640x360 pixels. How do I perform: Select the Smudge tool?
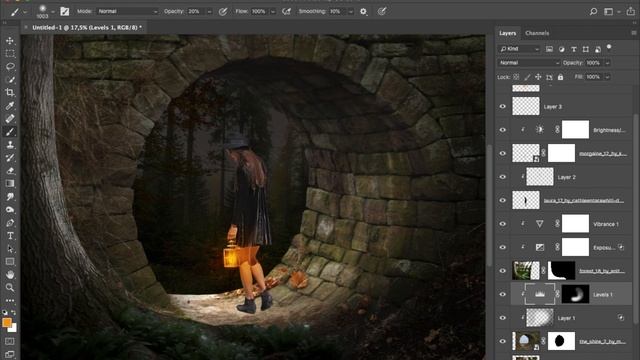tap(10, 197)
